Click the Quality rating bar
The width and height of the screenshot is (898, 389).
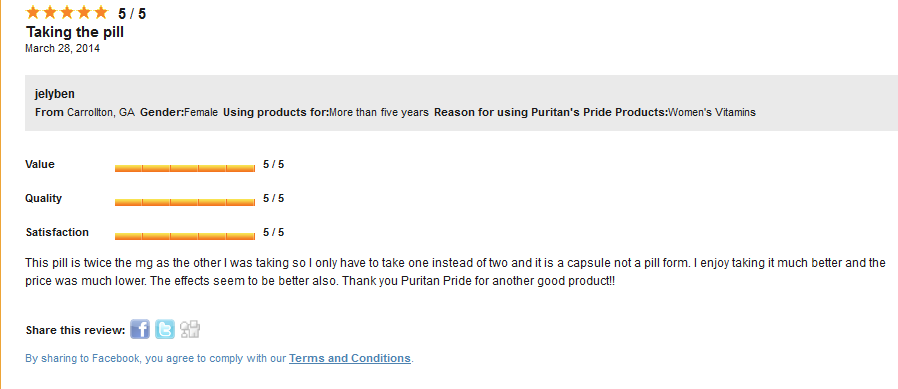point(184,202)
